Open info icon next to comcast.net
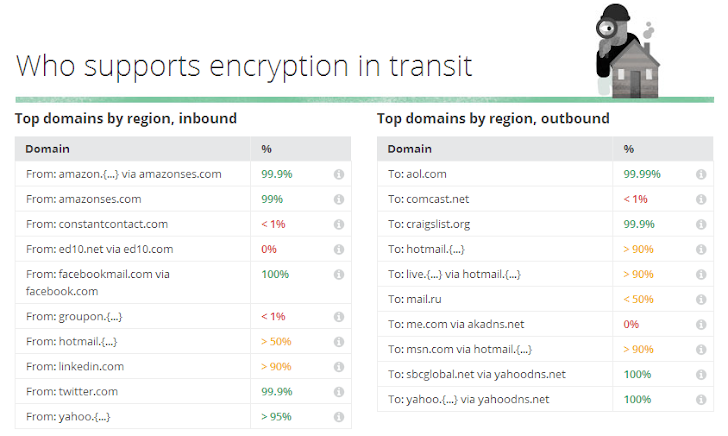Viewport: 728px width, 436px height. point(701,199)
